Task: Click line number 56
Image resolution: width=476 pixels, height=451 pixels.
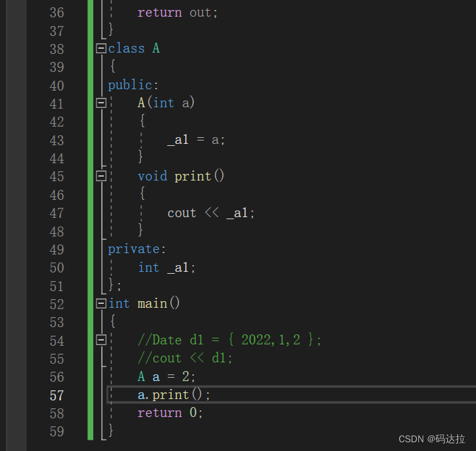Action: pyautogui.click(x=57, y=377)
